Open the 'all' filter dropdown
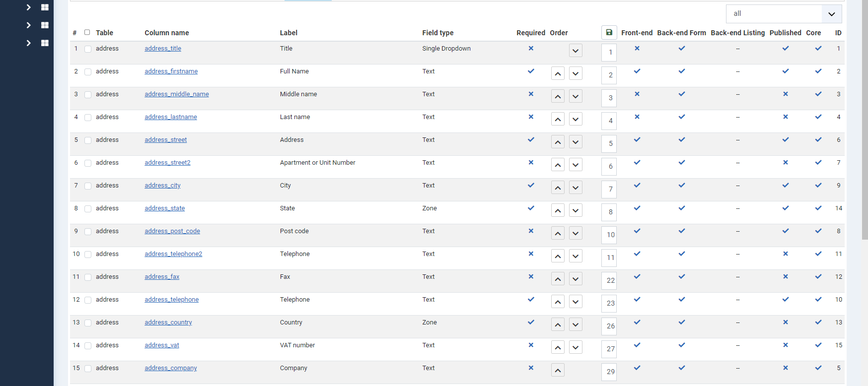This screenshot has width=868, height=386. click(x=784, y=14)
